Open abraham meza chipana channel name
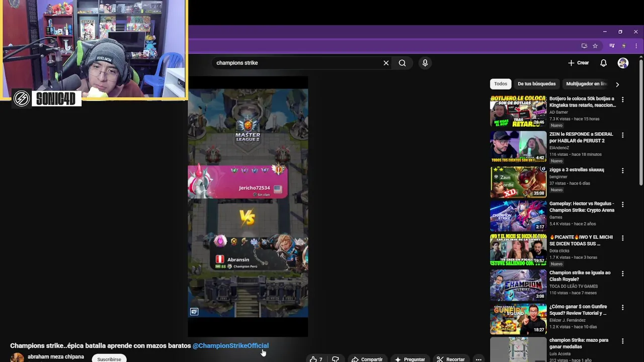 click(56, 356)
